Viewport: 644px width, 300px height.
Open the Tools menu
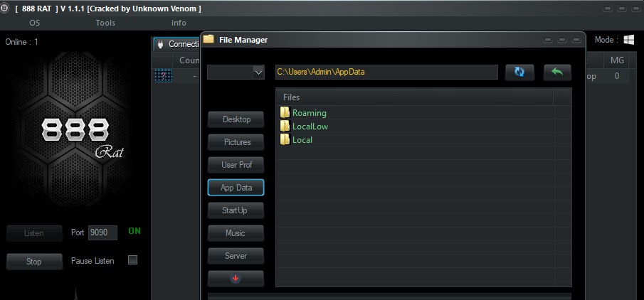105,23
